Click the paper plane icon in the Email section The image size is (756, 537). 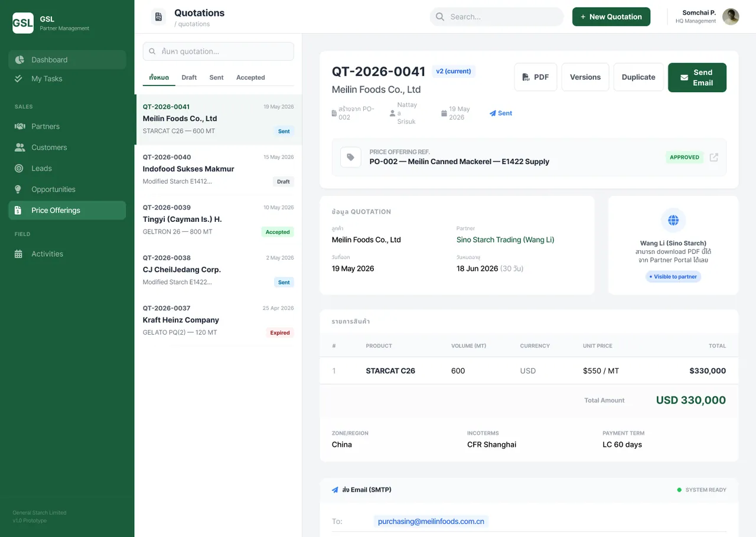point(335,490)
